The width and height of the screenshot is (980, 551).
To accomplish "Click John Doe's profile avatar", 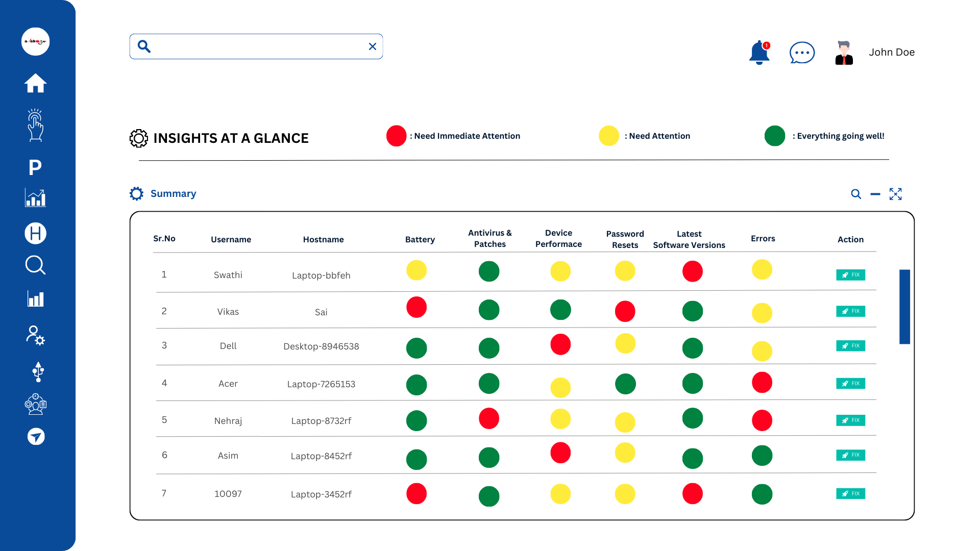I will (x=844, y=53).
